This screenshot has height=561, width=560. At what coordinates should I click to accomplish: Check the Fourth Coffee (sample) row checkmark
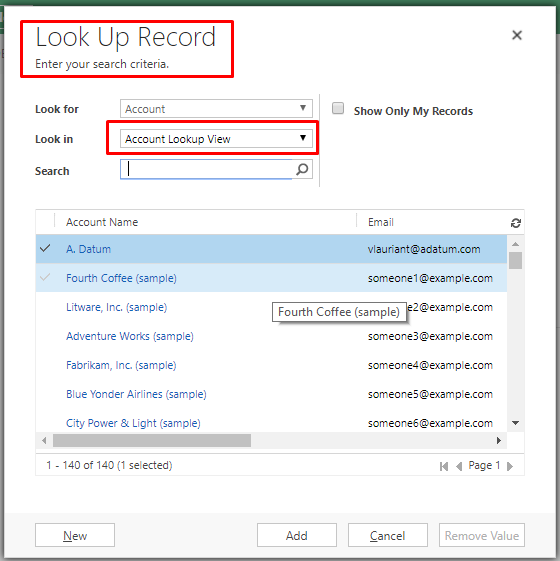point(45,277)
